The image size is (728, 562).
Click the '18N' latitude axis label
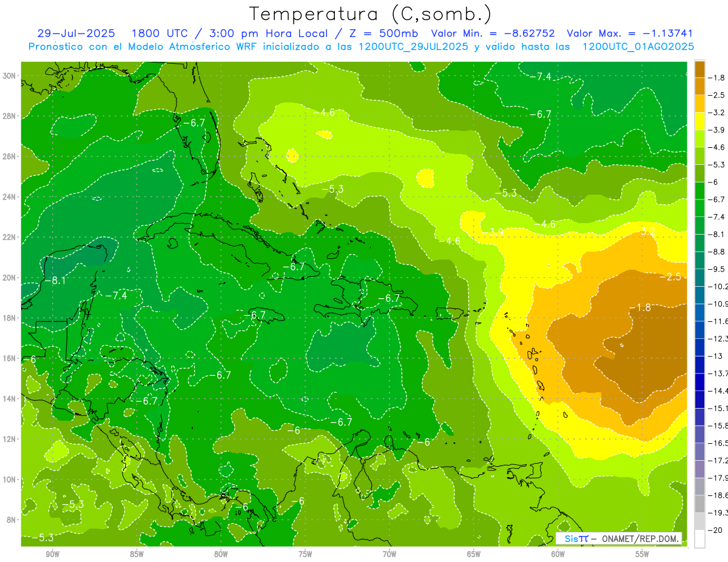[x=10, y=318]
